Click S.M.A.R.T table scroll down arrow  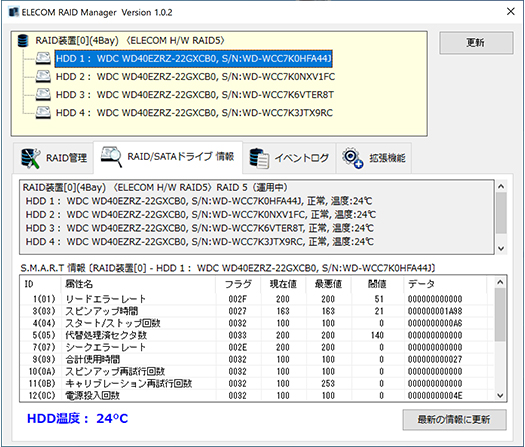click(x=500, y=395)
